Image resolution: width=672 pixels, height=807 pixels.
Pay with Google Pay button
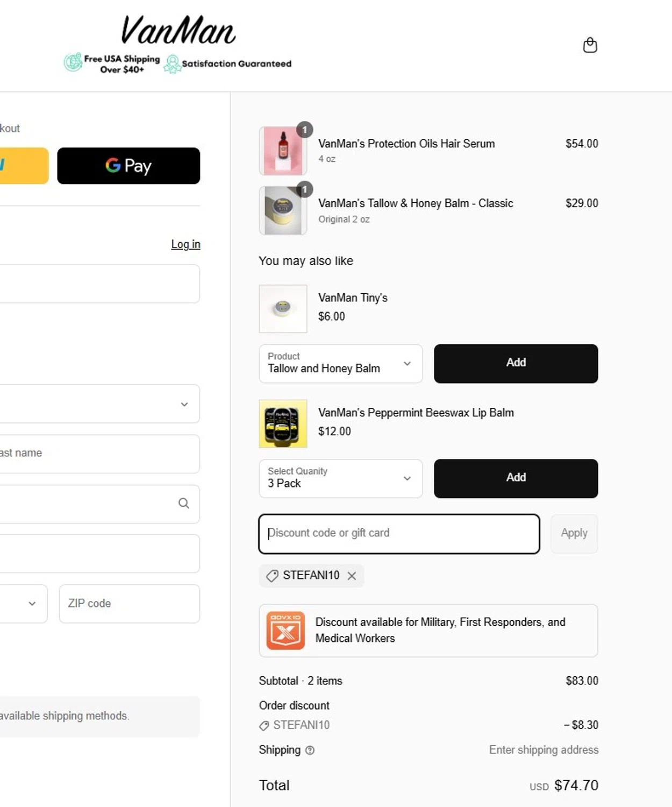[128, 166]
